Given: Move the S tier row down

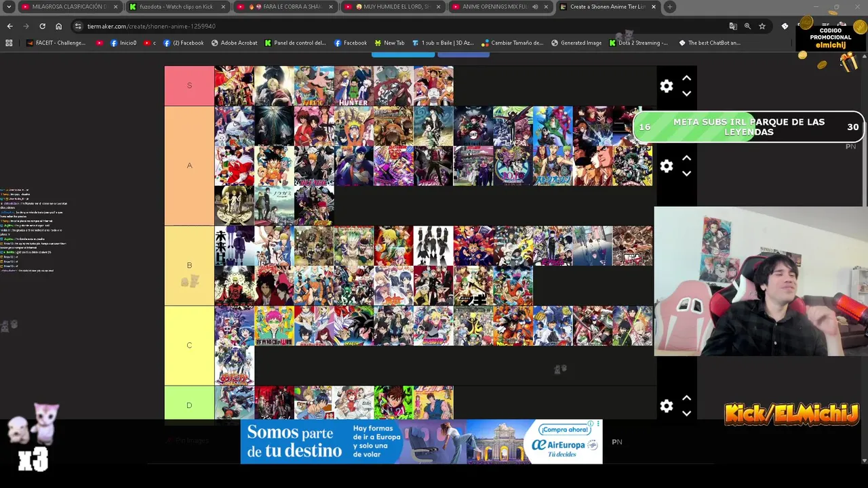Looking at the screenshot, I should [x=686, y=94].
